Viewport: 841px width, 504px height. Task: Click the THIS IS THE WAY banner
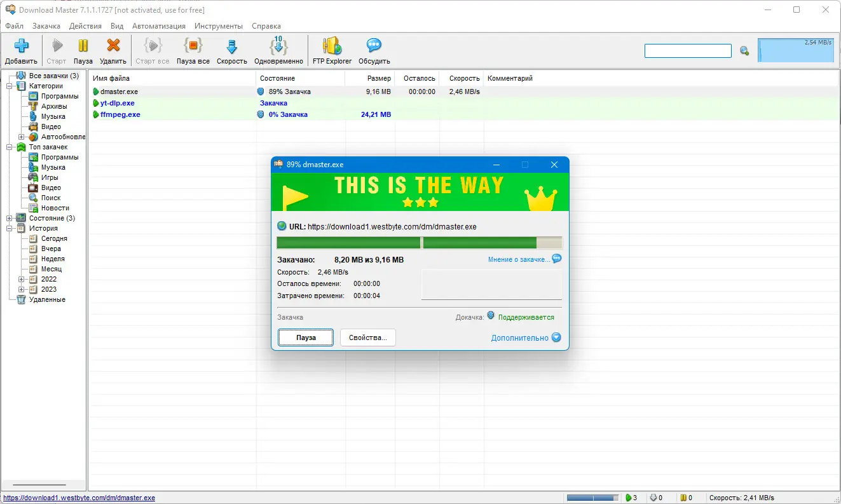(420, 192)
